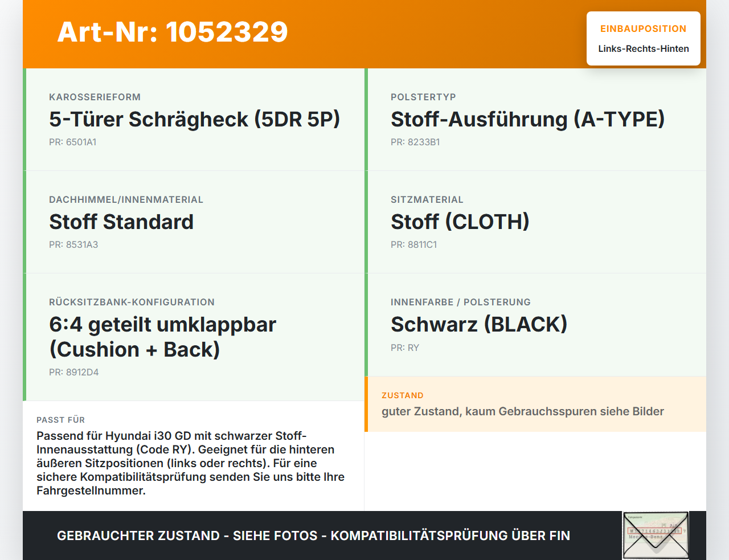Image resolution: width=729 pixels, height=560 pixels.
Task: Click the envelope thumbnail in the footer
Action: point(656,536)
